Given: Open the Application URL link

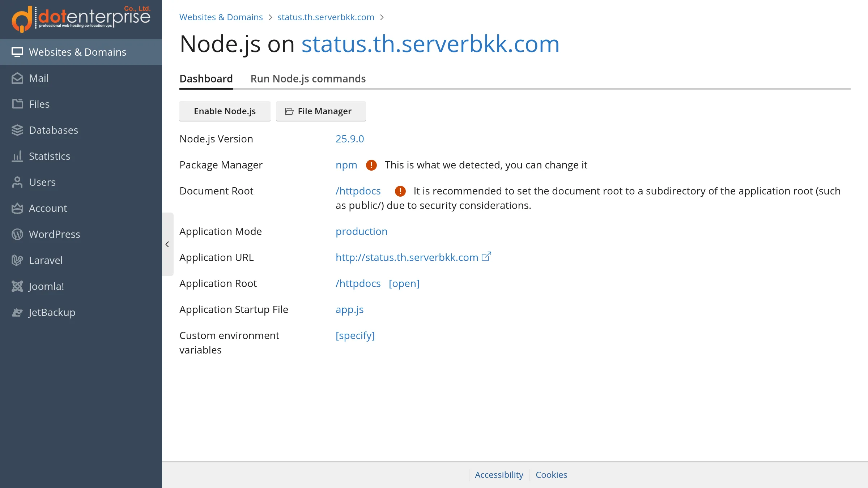Looking at the screenshot, I should 407,257.
